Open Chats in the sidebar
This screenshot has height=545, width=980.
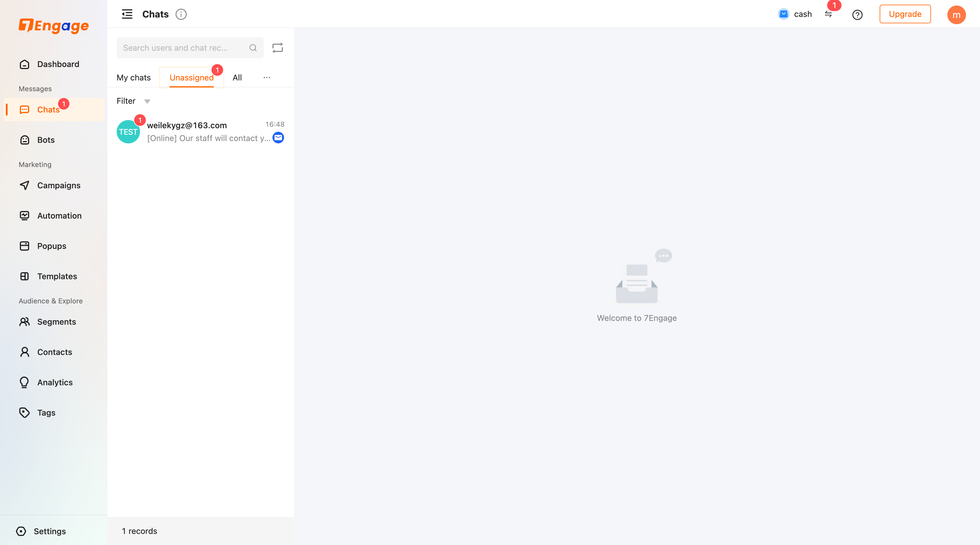pyautogui.click(x=54, y=110)
